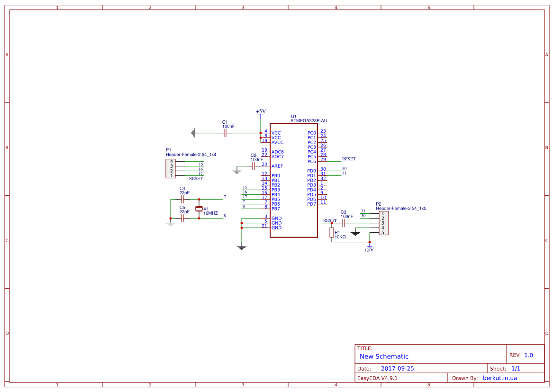554x392 pixels.
Task: Select the P2 Header-Female-2.54_1x5 label
Action: pos(400,208)
